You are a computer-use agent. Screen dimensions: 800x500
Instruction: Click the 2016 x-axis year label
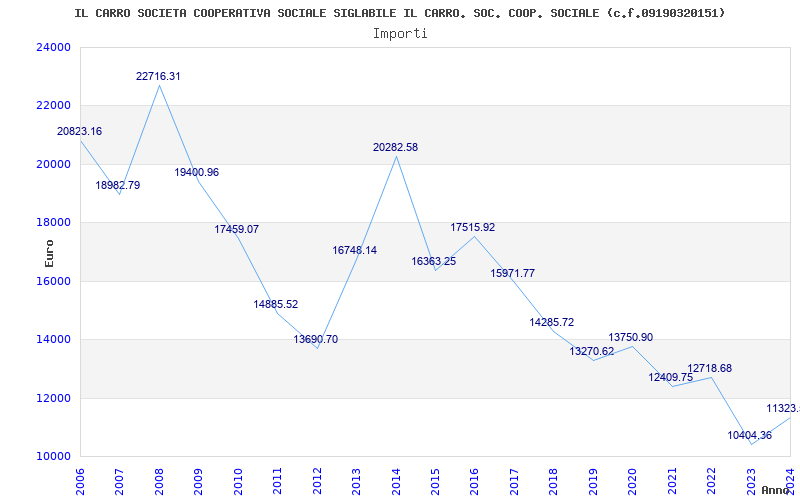coord(474,481)
